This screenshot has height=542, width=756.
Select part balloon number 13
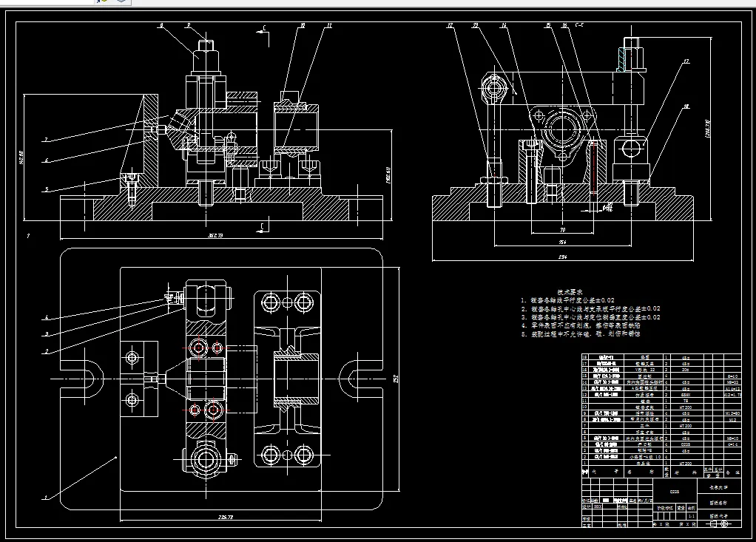[476, 25]
